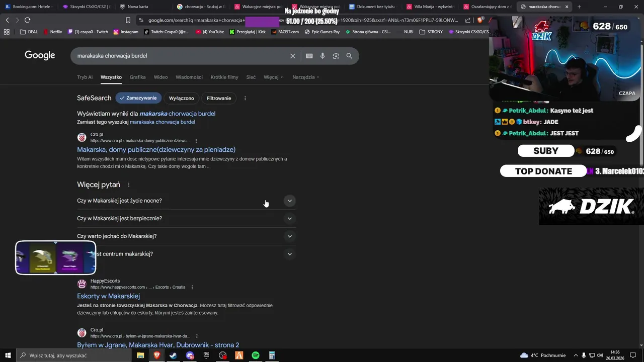The width and height of the screenshot is (644, 362).
Task: Open the Villa Marija browser tab
Action: point(431,7)
